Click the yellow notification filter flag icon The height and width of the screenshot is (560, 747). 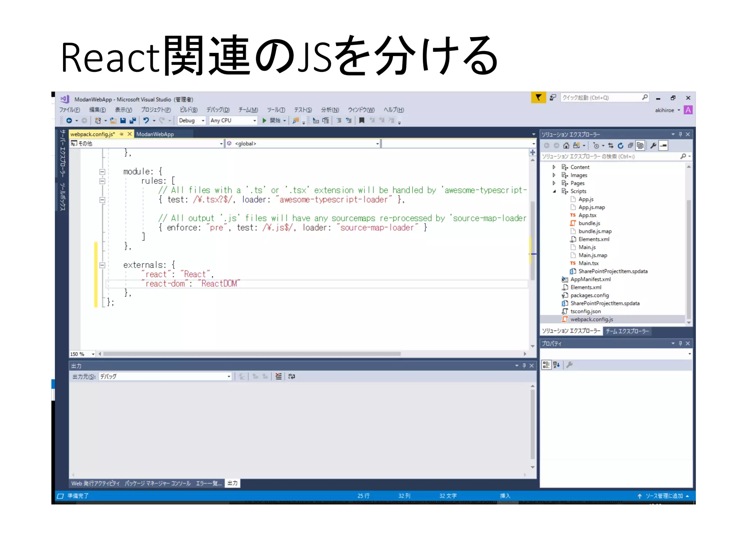(x=538, y=97)
